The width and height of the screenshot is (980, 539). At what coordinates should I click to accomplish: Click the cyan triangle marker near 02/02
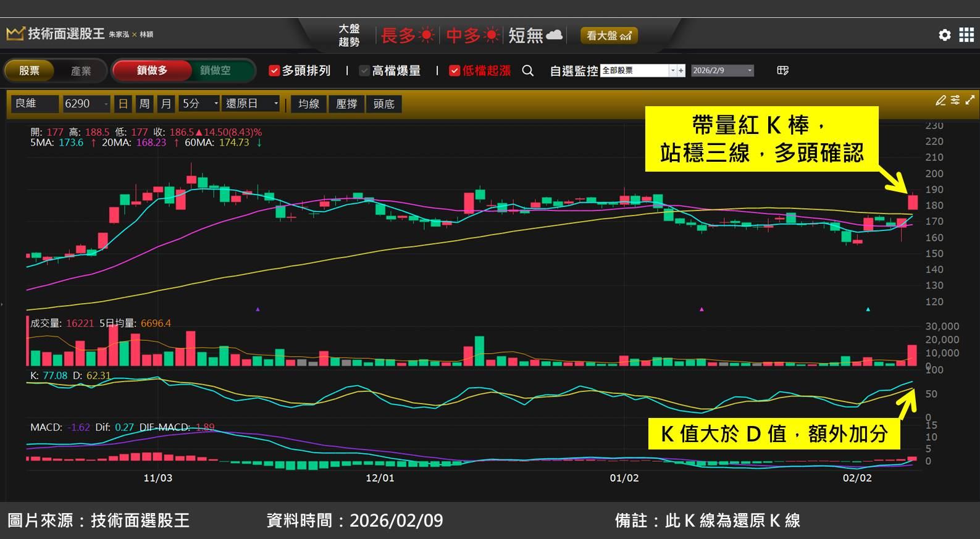coord(868,309)
